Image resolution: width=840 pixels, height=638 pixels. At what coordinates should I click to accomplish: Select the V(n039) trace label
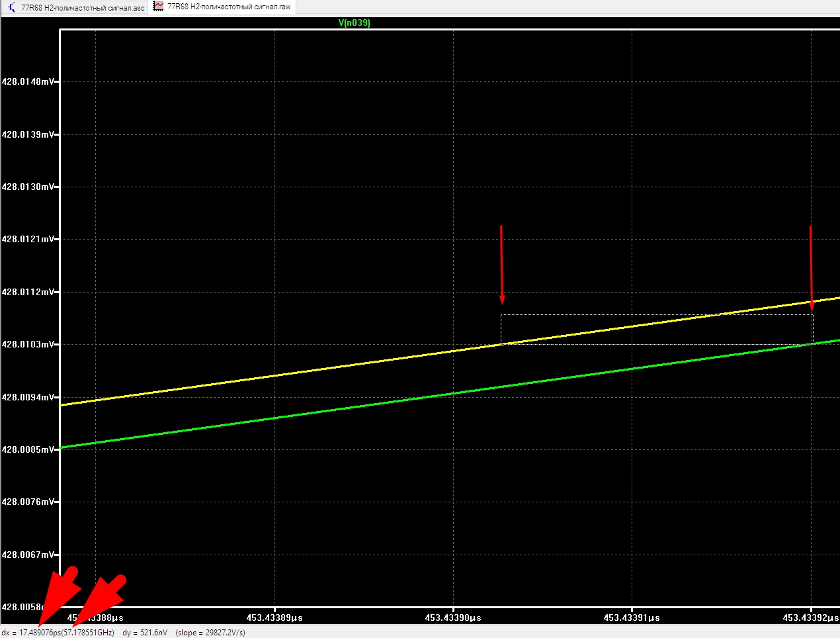(x=355, y=23)
